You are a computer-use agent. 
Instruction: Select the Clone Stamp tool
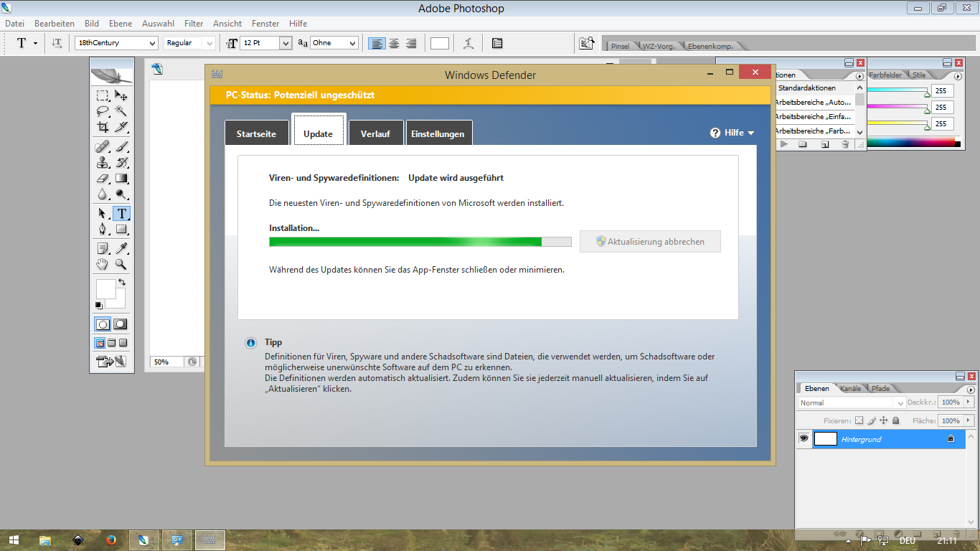pyautogui.click(x=103, y=163)
